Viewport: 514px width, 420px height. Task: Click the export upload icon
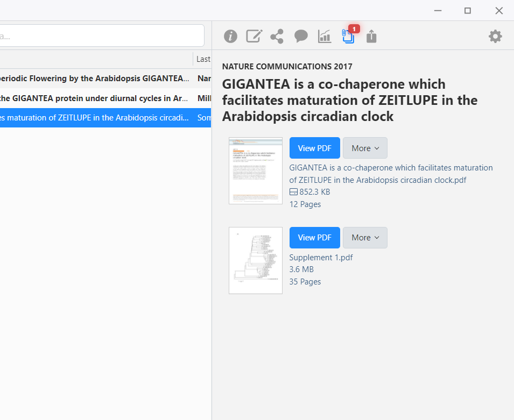pyautogui.click(x=371, y=36)
